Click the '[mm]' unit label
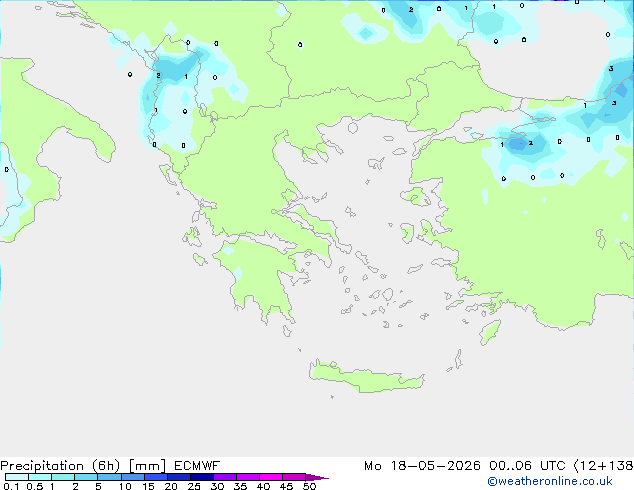Screen dimensions: 634x490 click(x=147, y=466)
